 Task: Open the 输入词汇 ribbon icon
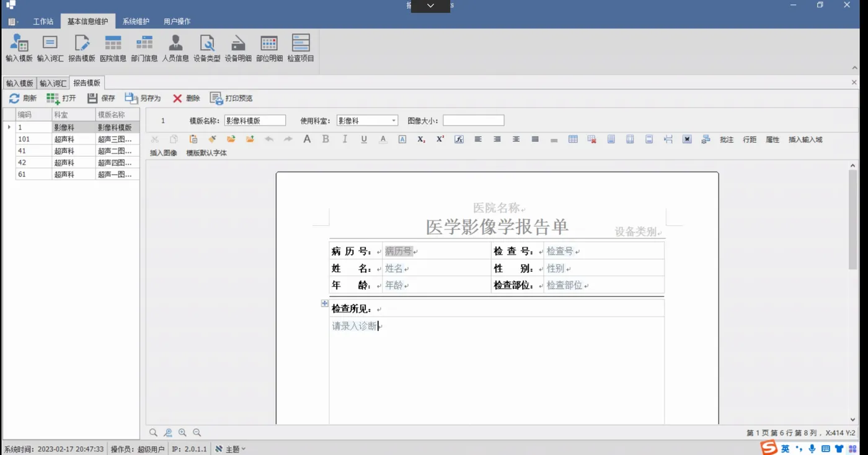click(50, 48)
